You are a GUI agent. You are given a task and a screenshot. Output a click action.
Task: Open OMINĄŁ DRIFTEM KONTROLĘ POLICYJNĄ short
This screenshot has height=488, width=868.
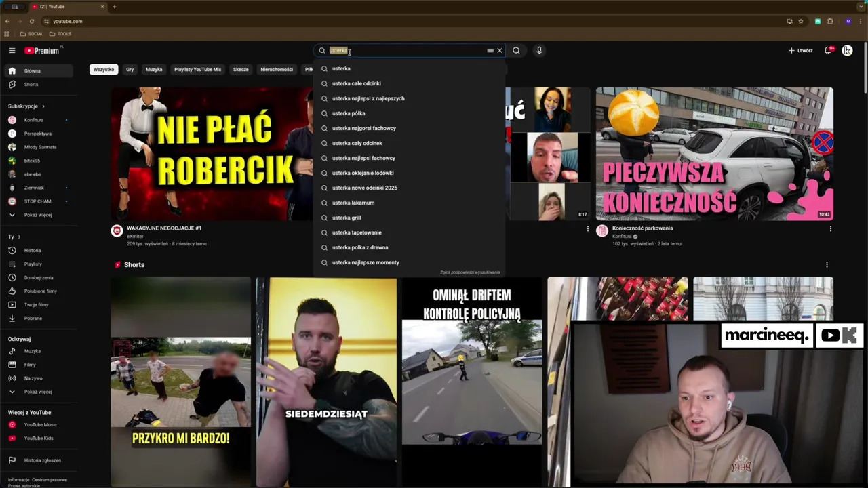472,382
